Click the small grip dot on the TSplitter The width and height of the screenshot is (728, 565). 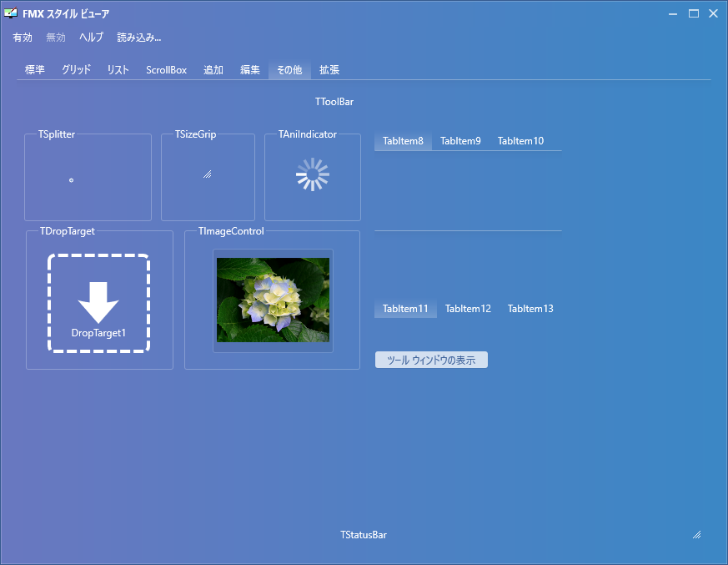71,179
